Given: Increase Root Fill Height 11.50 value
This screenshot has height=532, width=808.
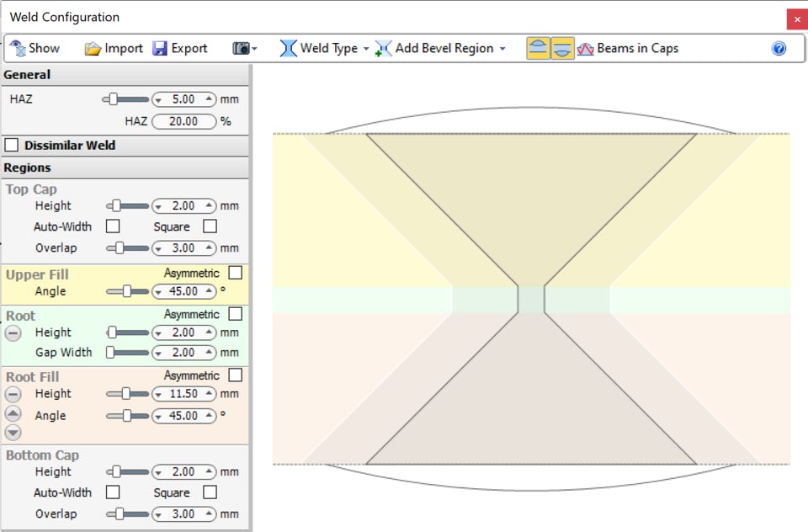Looking at the screenshot, I should tap(209, 393).
